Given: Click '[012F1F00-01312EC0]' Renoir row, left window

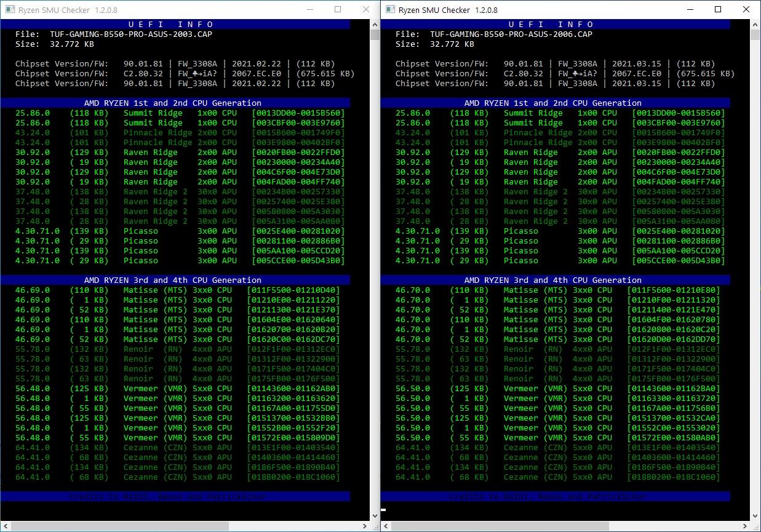Looking at the screenshot, I should point(293,349).
